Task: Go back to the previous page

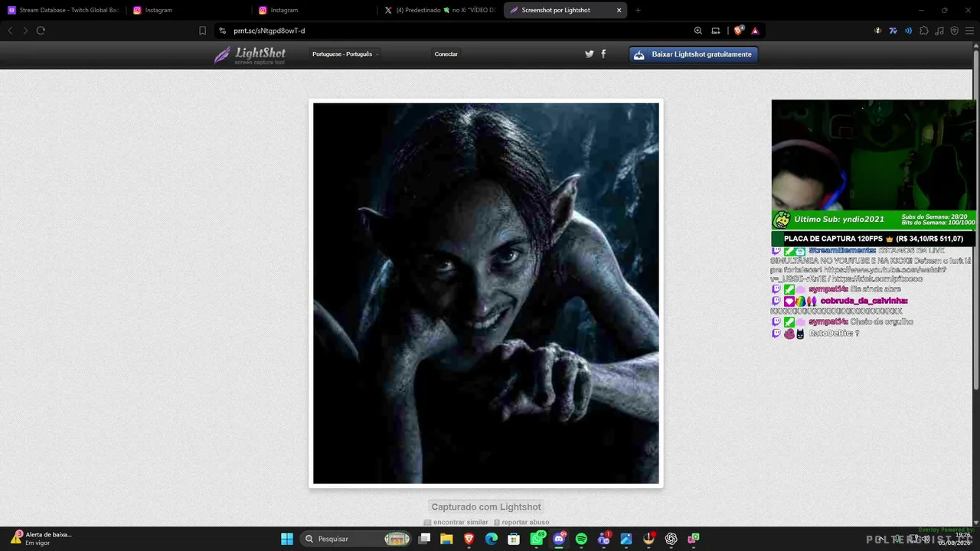Action: click(10, 31)
